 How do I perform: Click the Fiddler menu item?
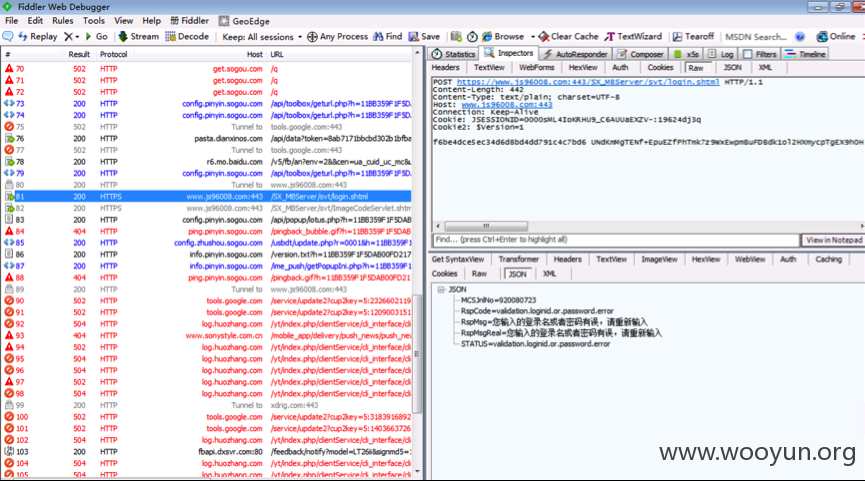click(x=189, y=21)
